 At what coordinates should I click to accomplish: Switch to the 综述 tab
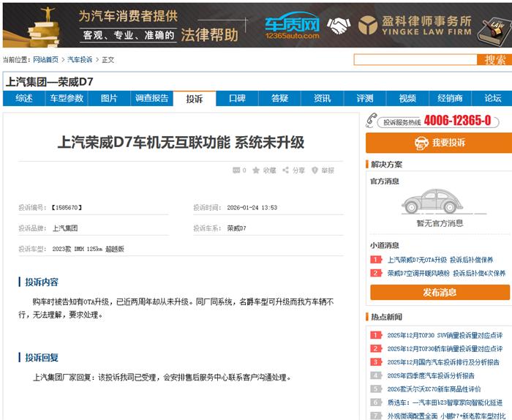24,99
